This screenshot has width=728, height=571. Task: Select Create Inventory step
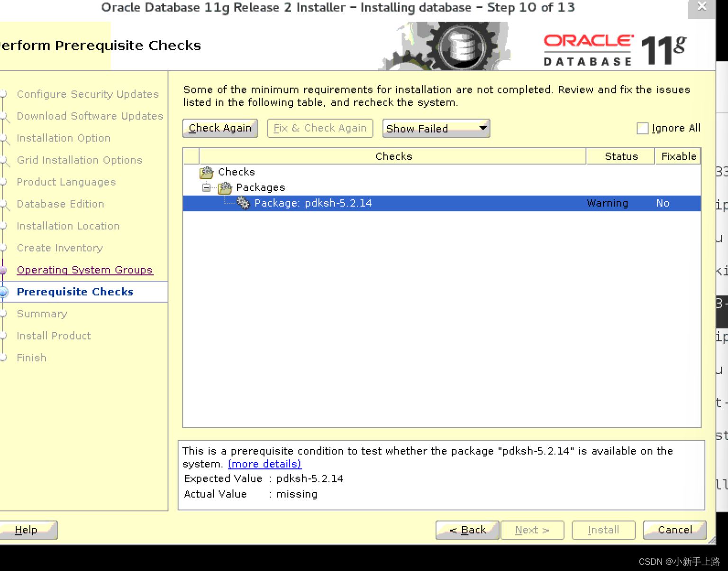point(60,248)
